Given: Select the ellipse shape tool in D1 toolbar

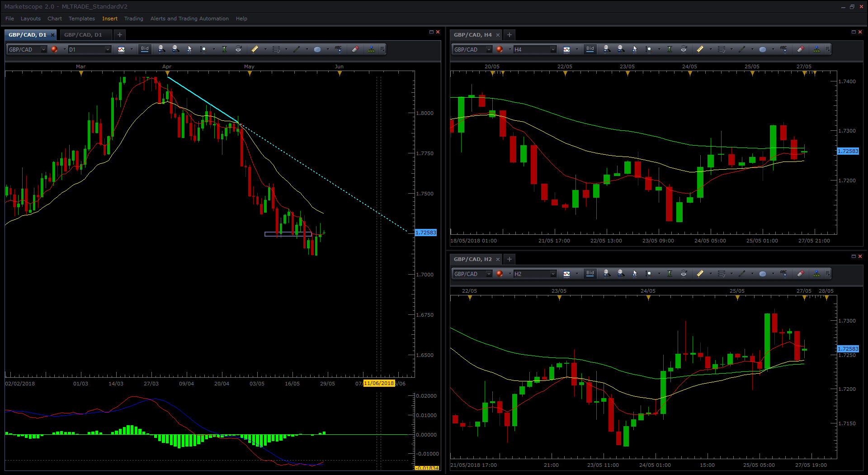Looking at the screenshot, I should tap(317, 49).
